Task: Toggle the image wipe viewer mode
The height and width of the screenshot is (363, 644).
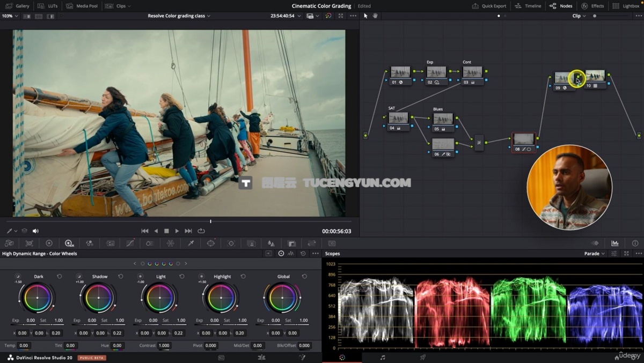Action: 28,16
